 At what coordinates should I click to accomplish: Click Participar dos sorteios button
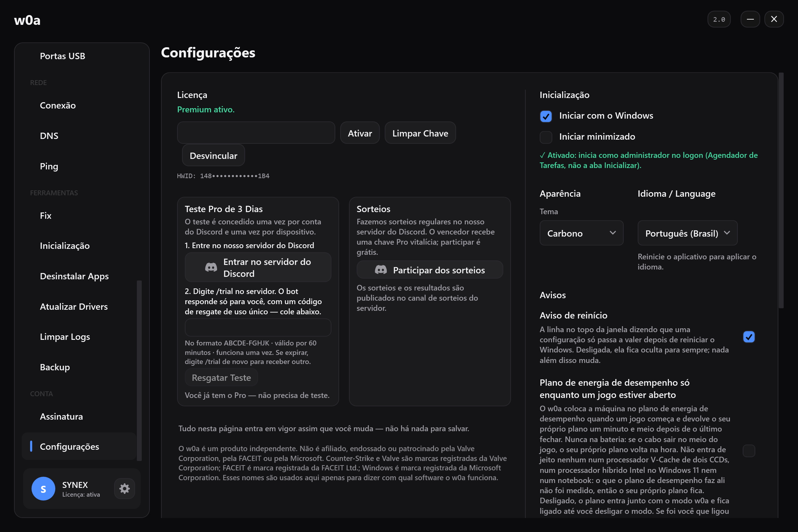click(430, 270)
